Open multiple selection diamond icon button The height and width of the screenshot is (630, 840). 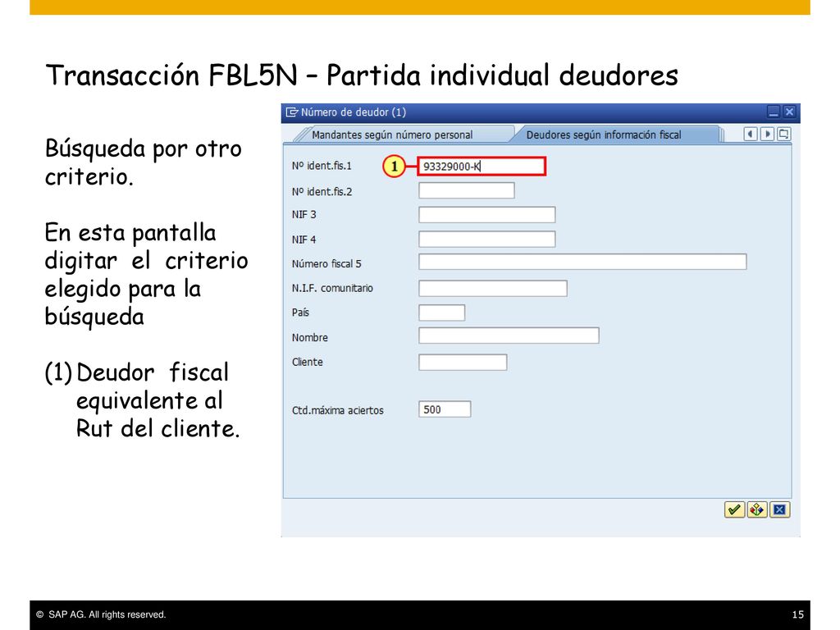pyautogui.click(x=756, y=509)
